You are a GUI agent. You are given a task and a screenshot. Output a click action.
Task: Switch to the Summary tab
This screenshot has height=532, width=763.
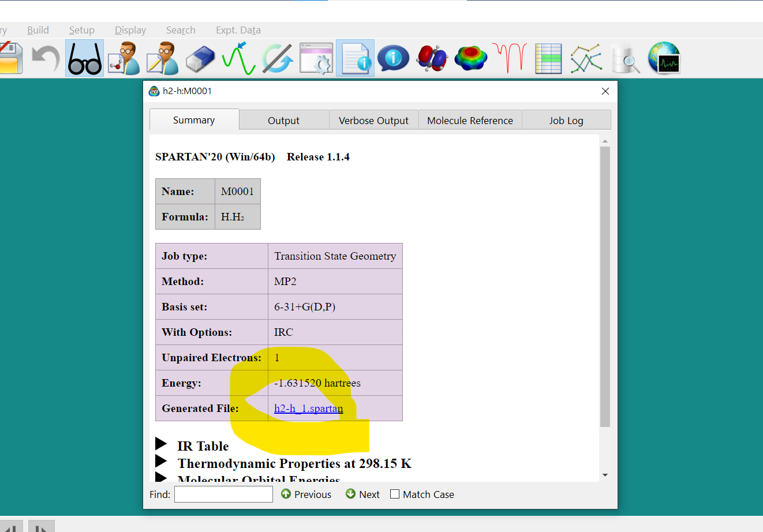click(194, 120)
